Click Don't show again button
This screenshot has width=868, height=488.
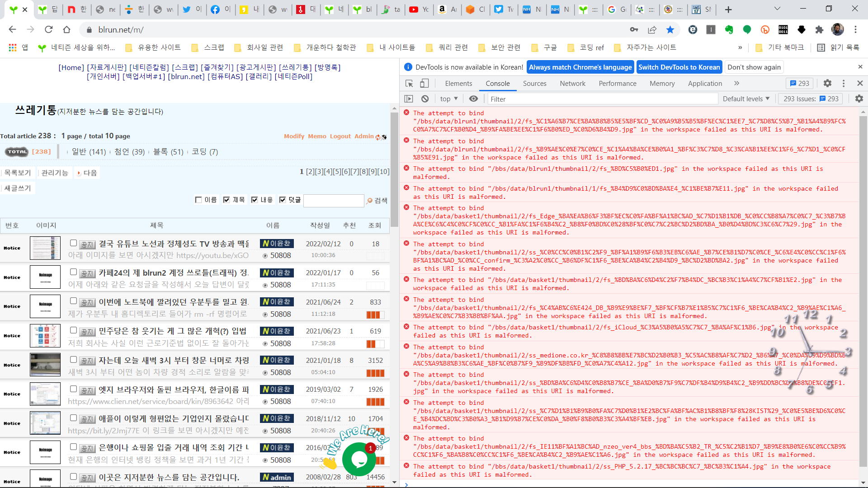(754, 67)
